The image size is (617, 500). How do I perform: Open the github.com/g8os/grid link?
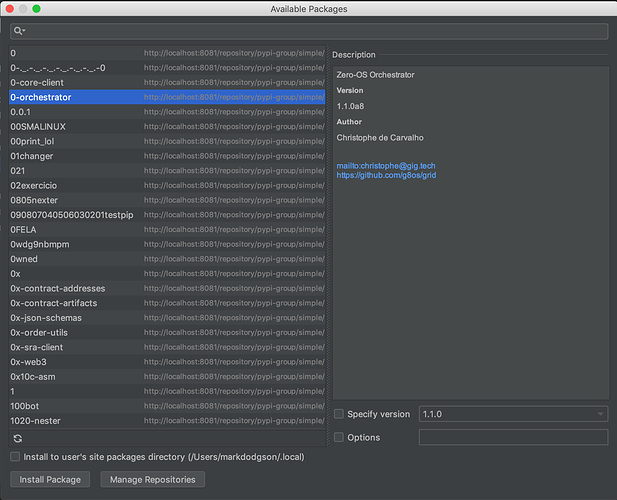pyautogui.click(x=386, y=175)
